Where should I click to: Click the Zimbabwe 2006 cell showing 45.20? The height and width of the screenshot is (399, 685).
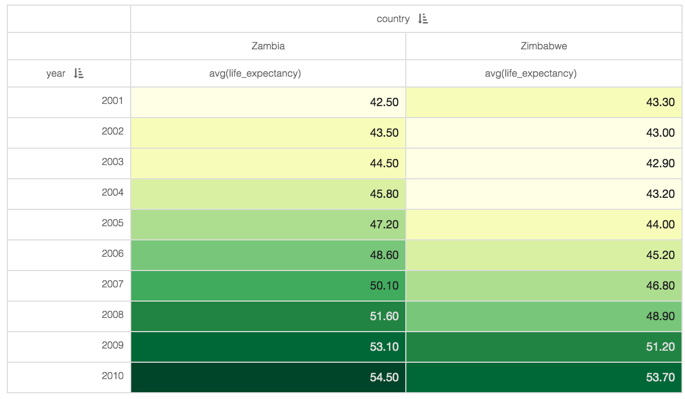click(x=543, y=255)
